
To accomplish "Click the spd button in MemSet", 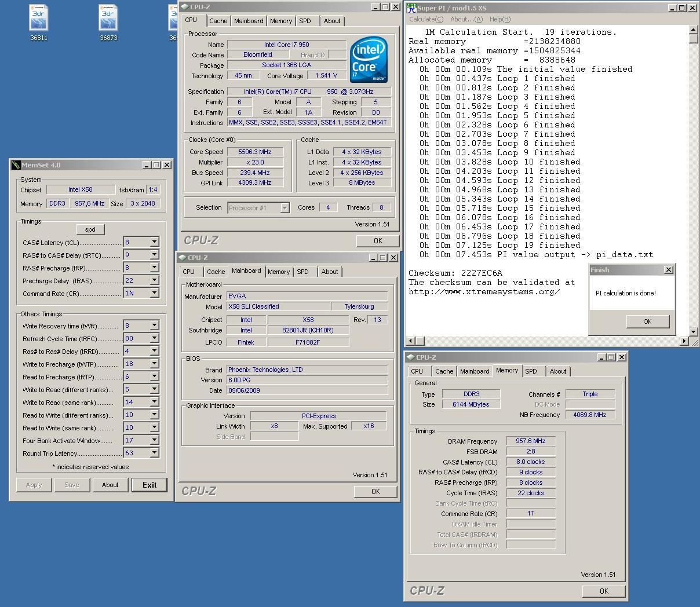I will (x=90, y=229).
